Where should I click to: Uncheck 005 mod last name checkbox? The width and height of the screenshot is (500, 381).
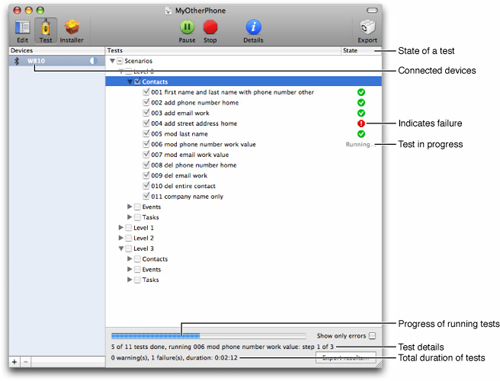pyautogui.click(x=146, y=134)
